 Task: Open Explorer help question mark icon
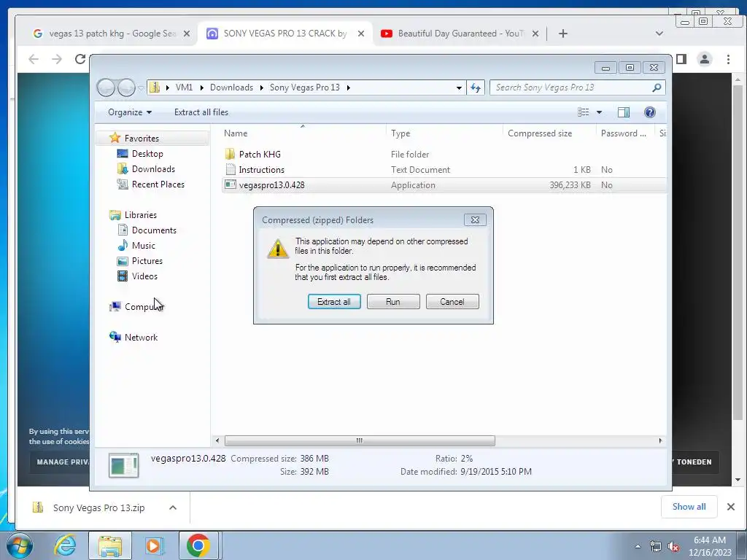(x=649, y=112)
